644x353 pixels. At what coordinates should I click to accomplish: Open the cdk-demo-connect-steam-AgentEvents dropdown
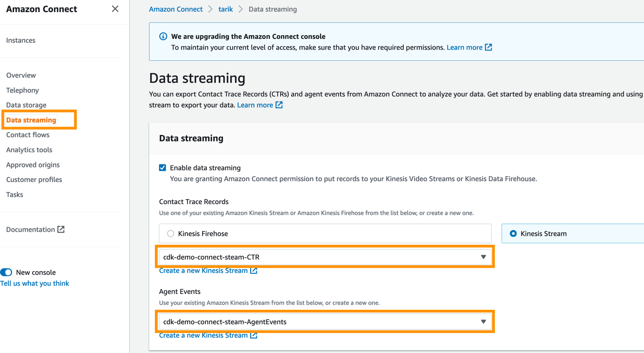pos(325,322)
